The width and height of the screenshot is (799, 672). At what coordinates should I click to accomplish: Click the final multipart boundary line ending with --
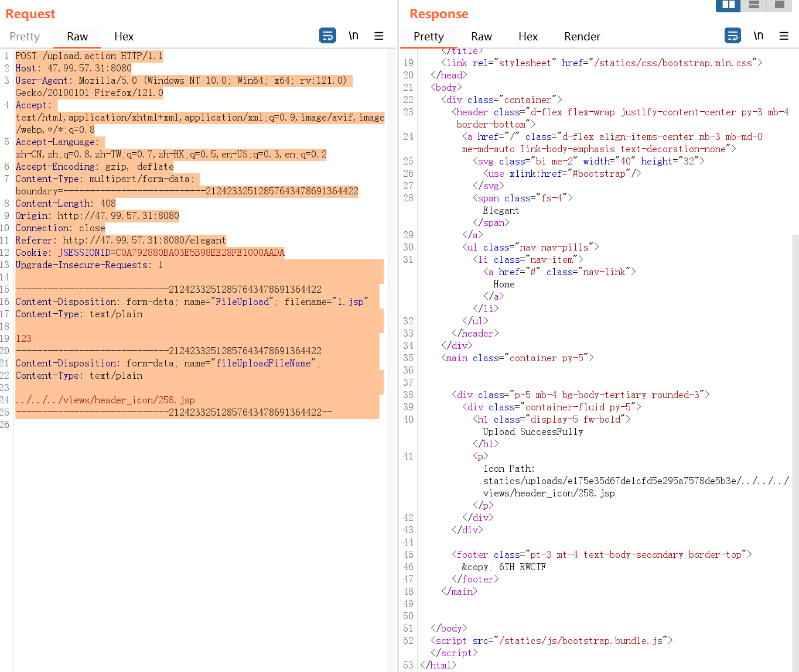point(174,413)
